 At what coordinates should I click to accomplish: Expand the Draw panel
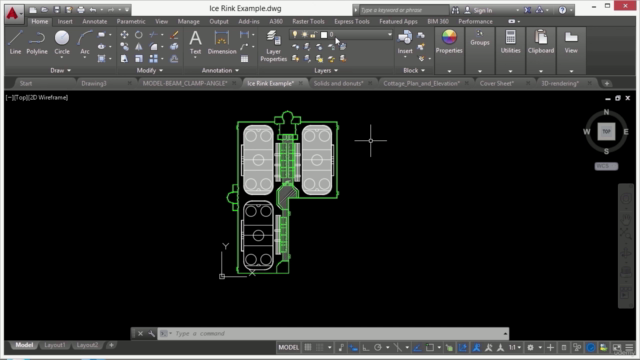pyautogui.click(x=60, y=71)
